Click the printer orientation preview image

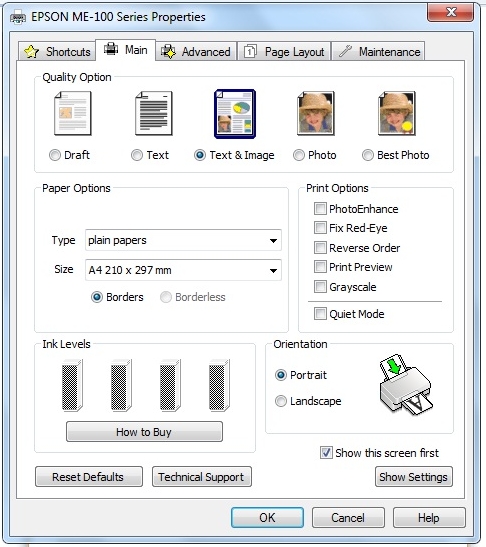[406, 385]
